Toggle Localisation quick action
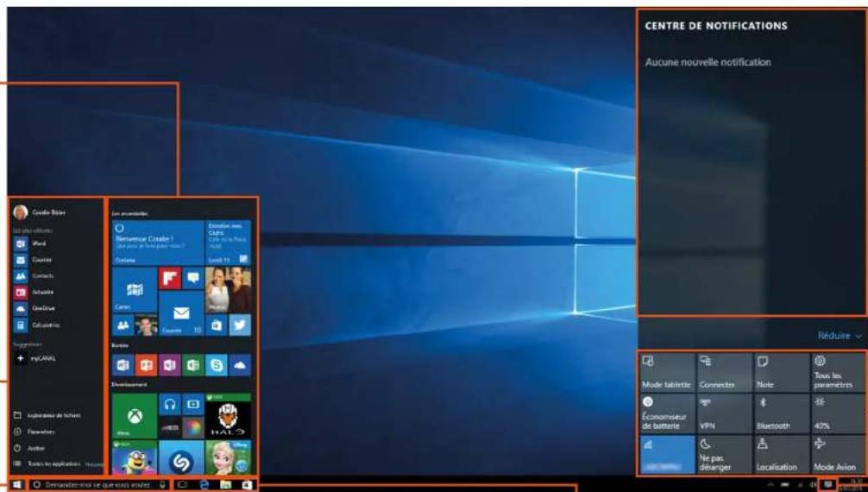 pos(781,454)
